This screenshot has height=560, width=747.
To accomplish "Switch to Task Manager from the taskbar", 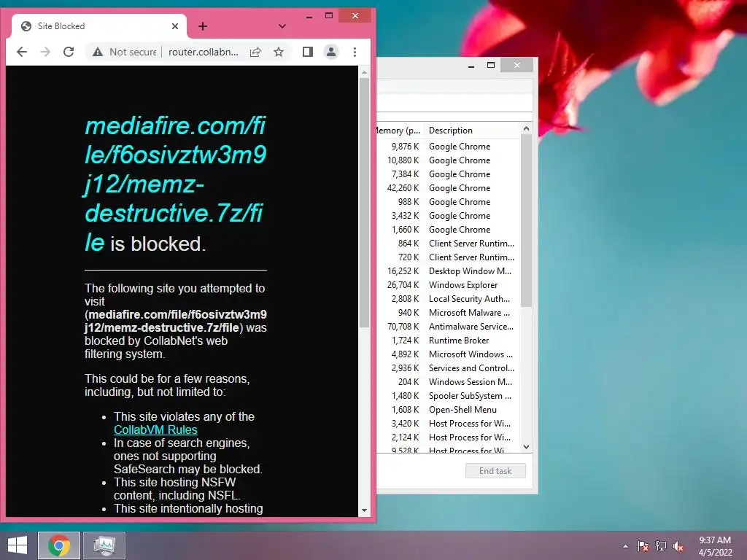I will tap(104, 545).
